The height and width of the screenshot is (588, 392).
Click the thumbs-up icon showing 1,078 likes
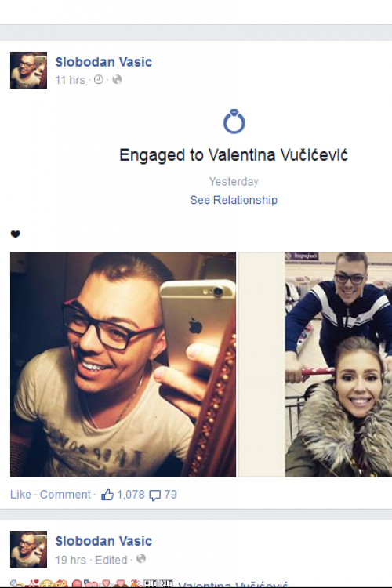pyautogui.click(x=107, y=495)
